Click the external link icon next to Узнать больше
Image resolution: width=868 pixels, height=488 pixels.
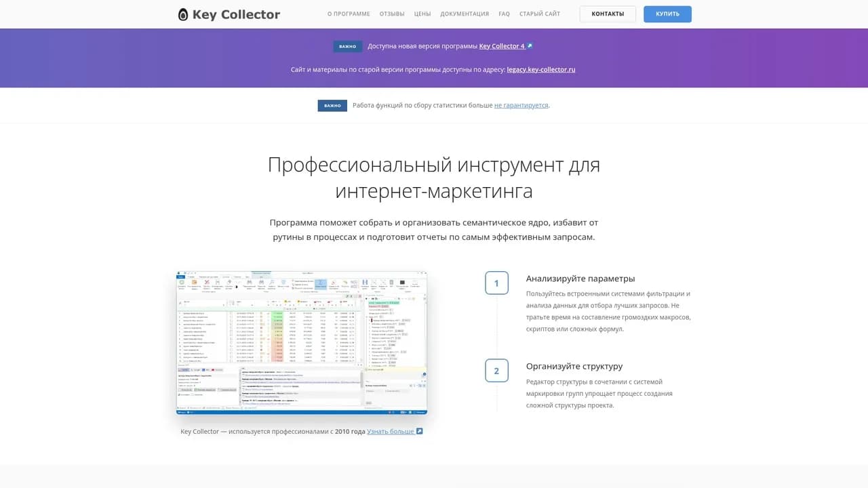418,431
